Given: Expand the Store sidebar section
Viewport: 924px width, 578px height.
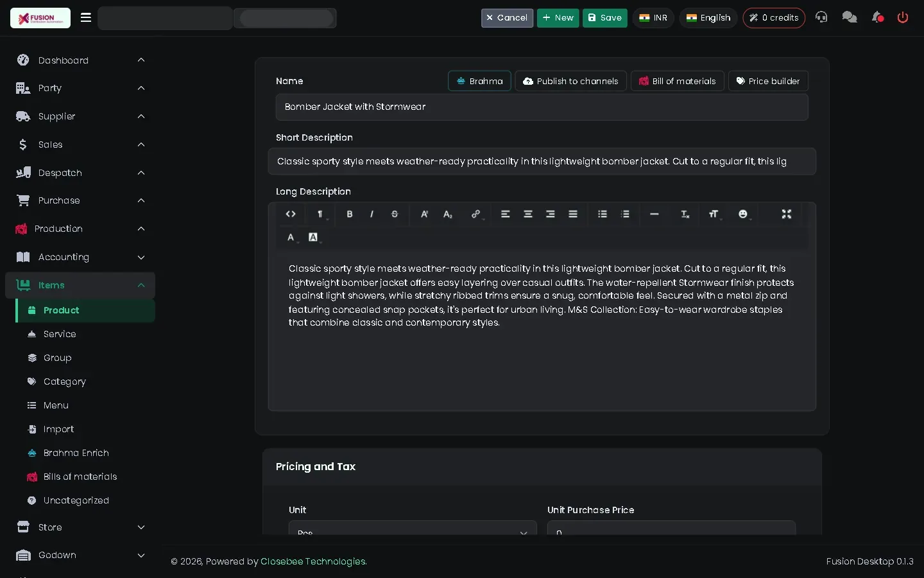Looking at the screenshot, I should 80,527.
